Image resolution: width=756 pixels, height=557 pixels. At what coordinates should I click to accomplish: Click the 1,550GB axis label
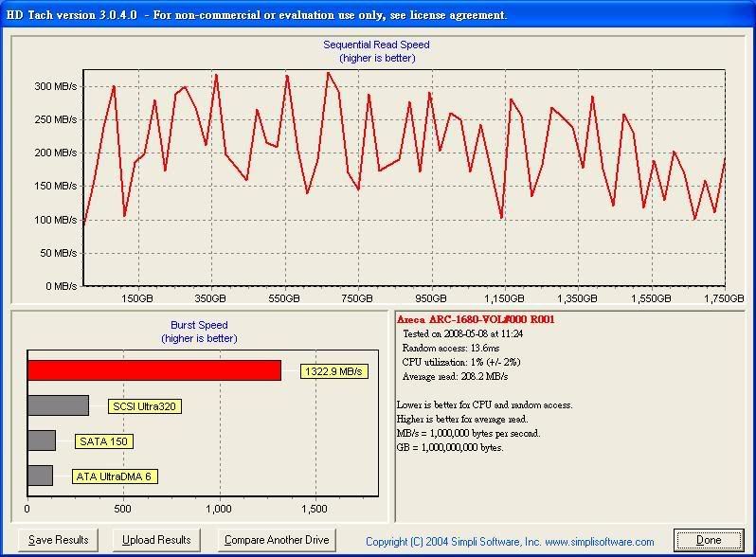click(x=651, y=298)
